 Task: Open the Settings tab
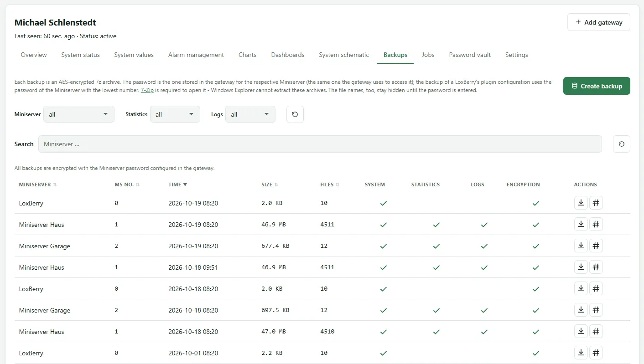tap(517, 55)
